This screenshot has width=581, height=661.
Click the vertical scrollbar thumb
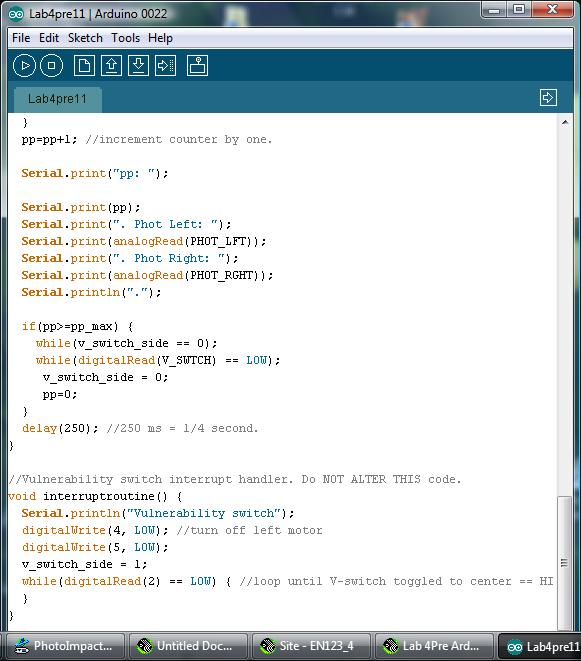tap(564, 562)
